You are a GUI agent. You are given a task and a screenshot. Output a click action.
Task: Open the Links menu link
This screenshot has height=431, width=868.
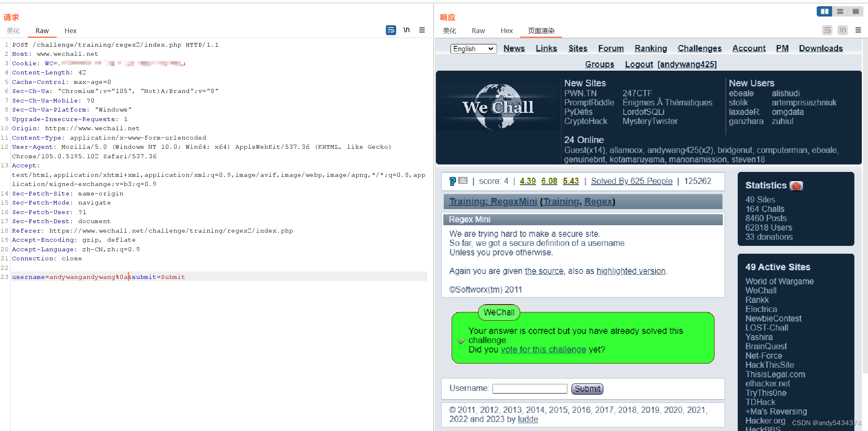[x=546, y=48]
